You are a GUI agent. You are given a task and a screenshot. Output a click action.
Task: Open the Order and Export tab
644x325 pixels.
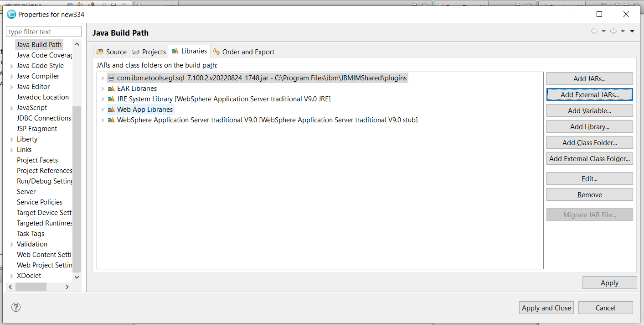tap(243, 52)
